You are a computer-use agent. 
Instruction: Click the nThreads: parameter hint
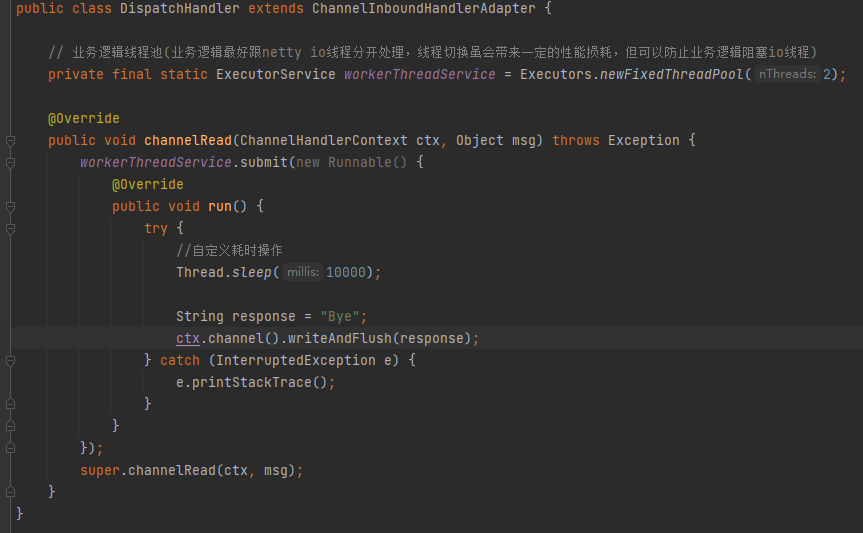tap(787, 74)
